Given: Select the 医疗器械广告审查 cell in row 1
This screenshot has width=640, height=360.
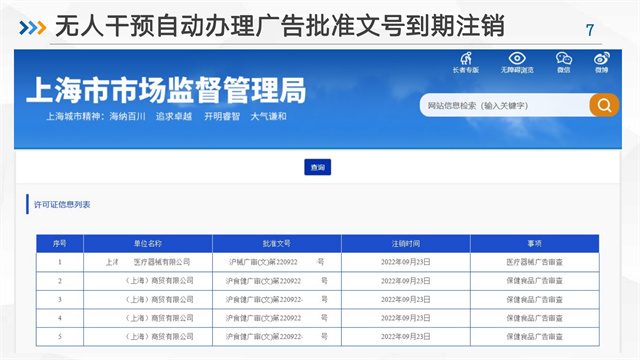Looking at the screenshot, I should (x=535, y=262).
